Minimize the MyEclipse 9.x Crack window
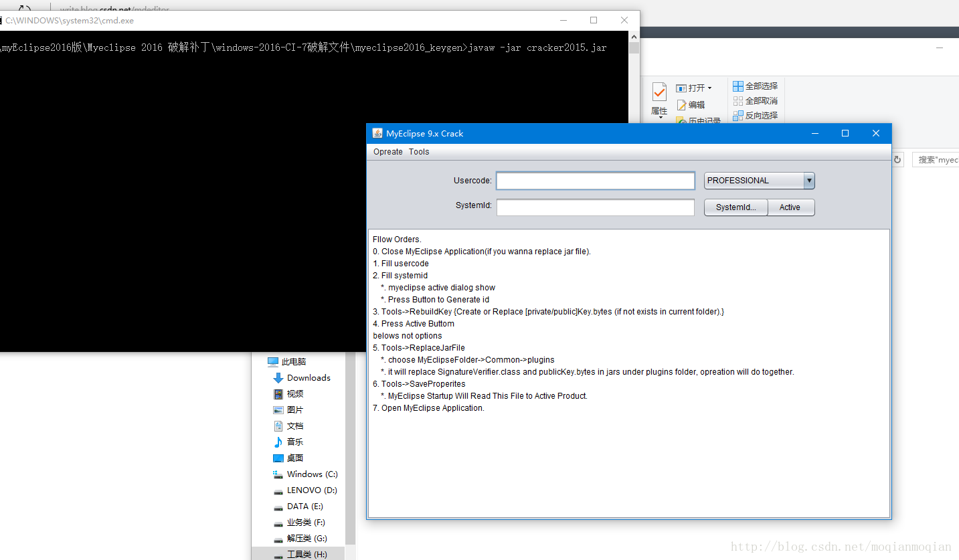959x560 pixels. (x=815, y=133)
